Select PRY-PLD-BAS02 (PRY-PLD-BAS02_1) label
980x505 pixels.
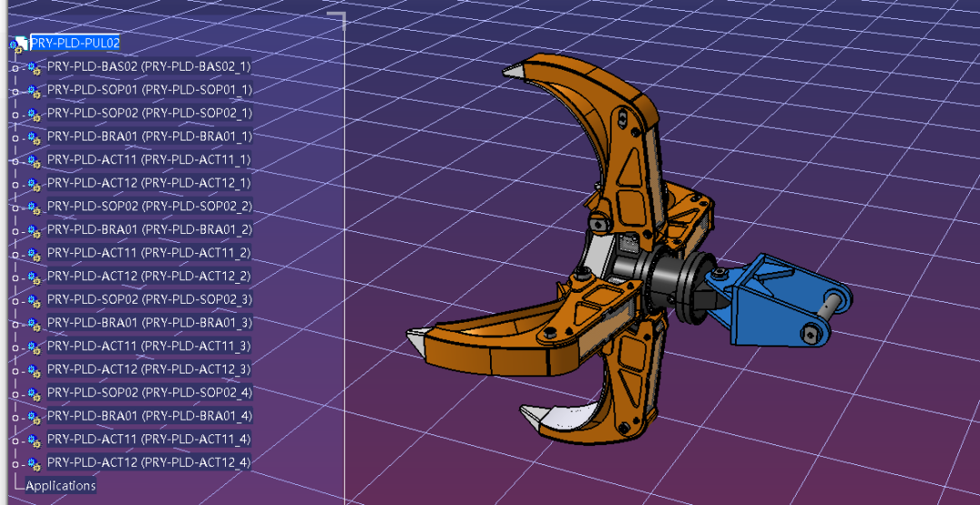[150, 66]
